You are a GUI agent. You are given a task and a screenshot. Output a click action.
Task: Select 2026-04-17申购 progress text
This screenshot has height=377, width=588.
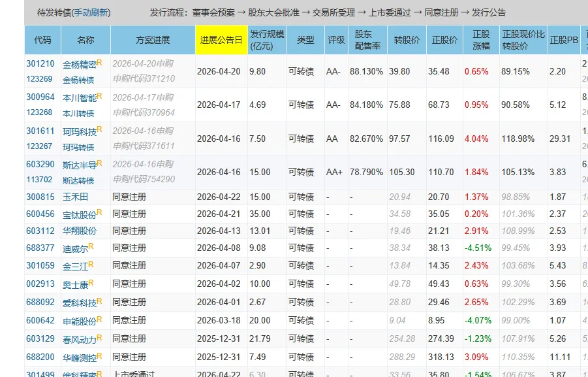tap(143, 97)
